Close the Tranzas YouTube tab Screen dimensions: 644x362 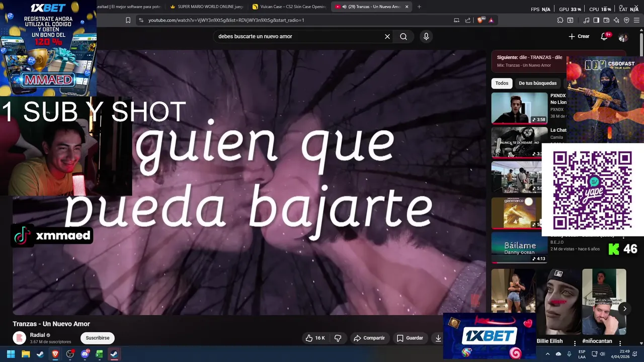coord(407,7)
